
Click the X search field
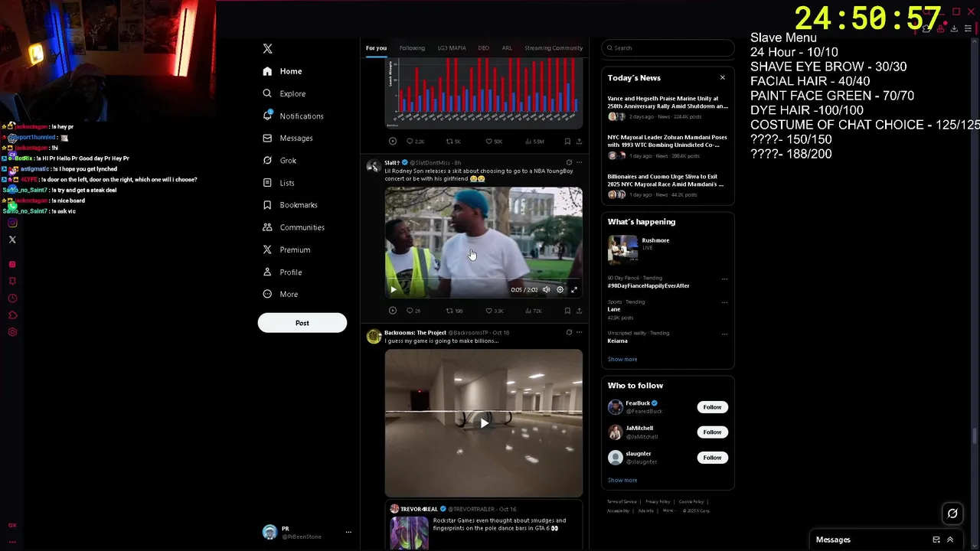pyautogui.click(x=668, y=48)
